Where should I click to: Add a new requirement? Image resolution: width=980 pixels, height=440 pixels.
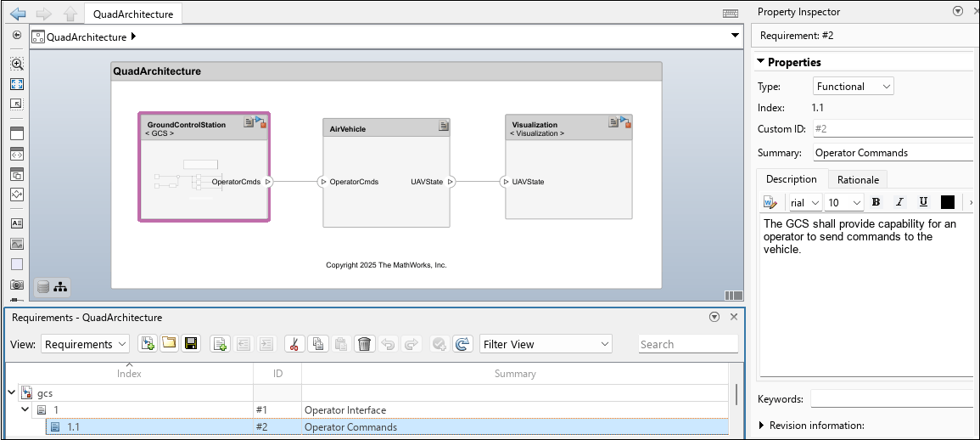pyautogui.click(x=220, y=344)
